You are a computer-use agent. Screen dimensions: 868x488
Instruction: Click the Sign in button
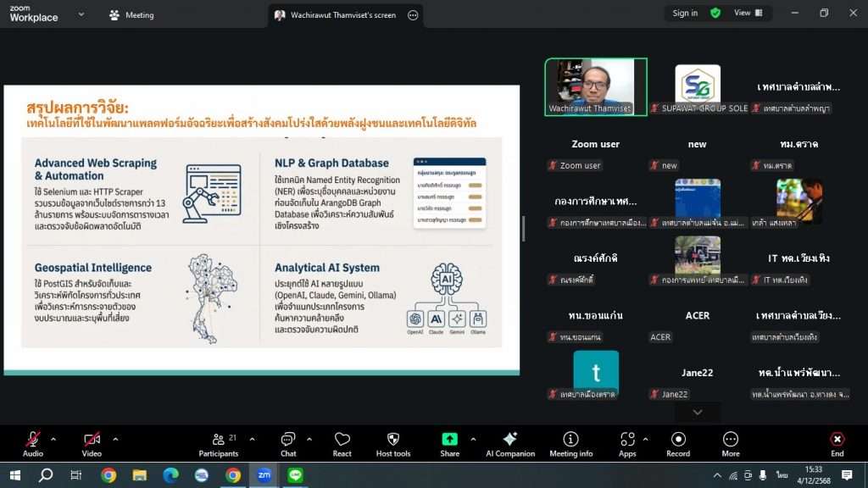click(685, 13)
